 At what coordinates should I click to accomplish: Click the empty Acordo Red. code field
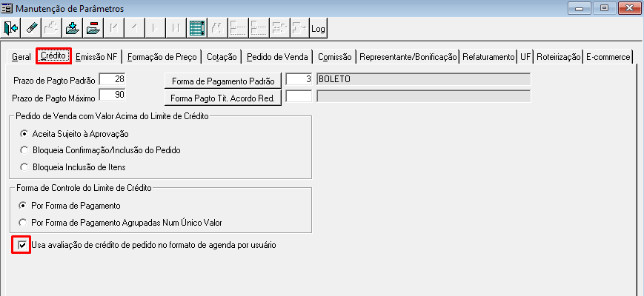pos(299,97)
